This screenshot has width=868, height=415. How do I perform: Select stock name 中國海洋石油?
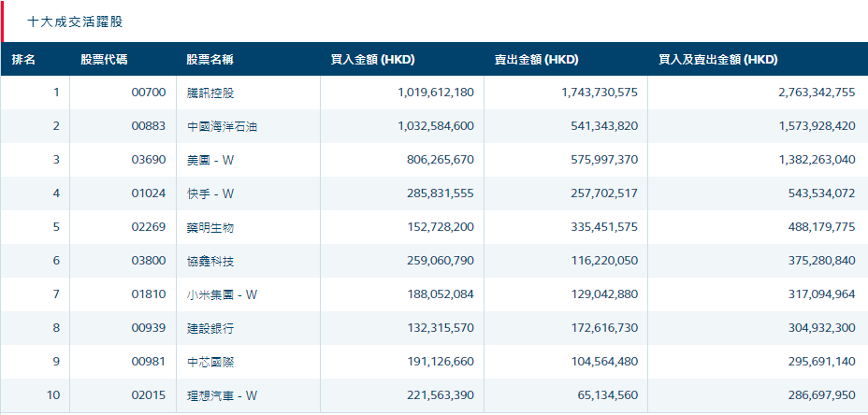(x=222, y=126)
